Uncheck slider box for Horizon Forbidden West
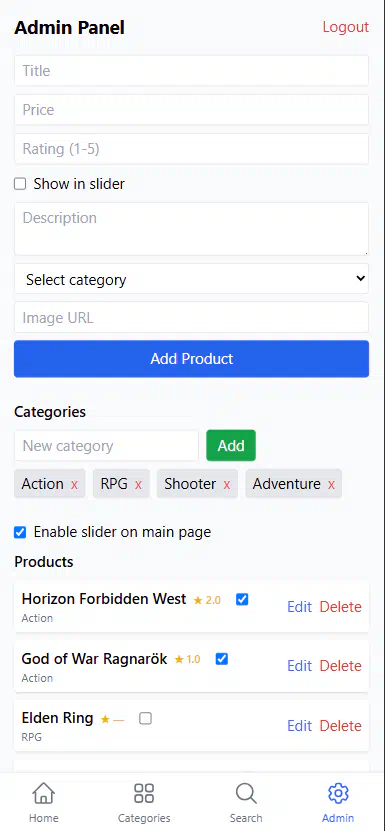This screenshot has height=831, width=385. (242, 599)
